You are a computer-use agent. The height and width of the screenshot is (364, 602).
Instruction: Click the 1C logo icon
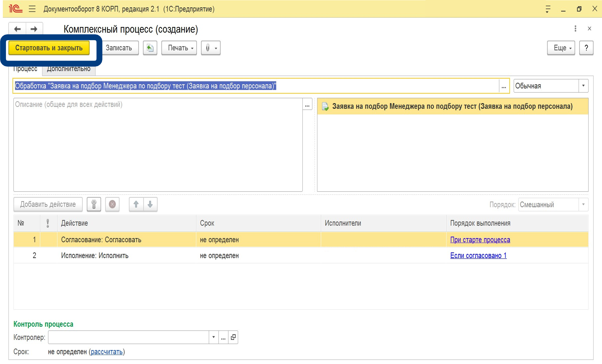click(x=15, y=9)
